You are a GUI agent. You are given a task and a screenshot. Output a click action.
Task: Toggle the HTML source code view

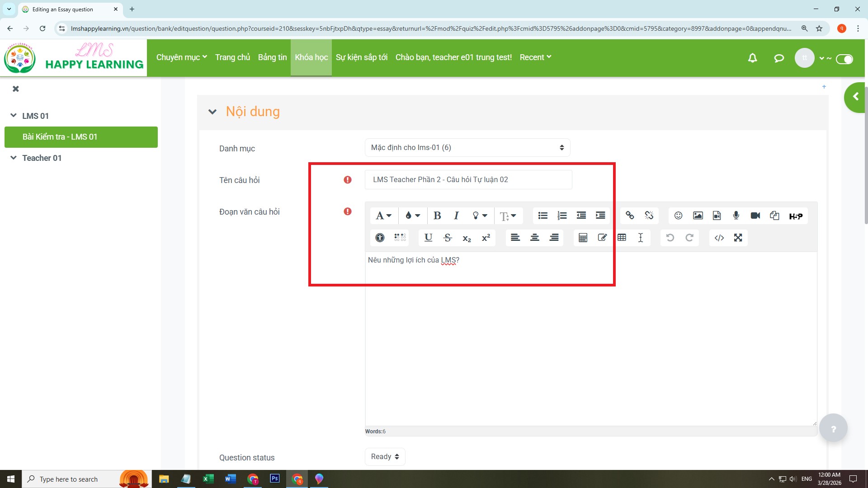tap(719, 238)
